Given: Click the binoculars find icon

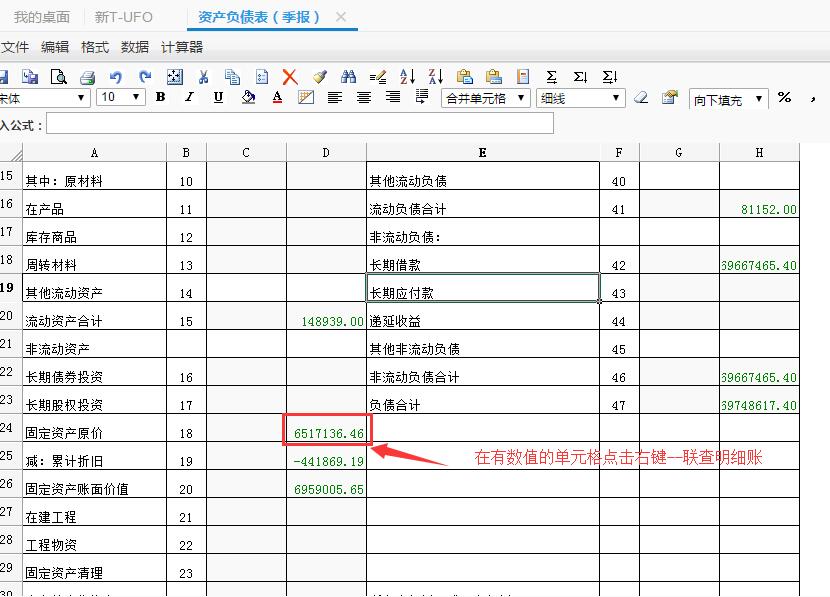Looking at the screenshot, I should [x=349, y=77].
